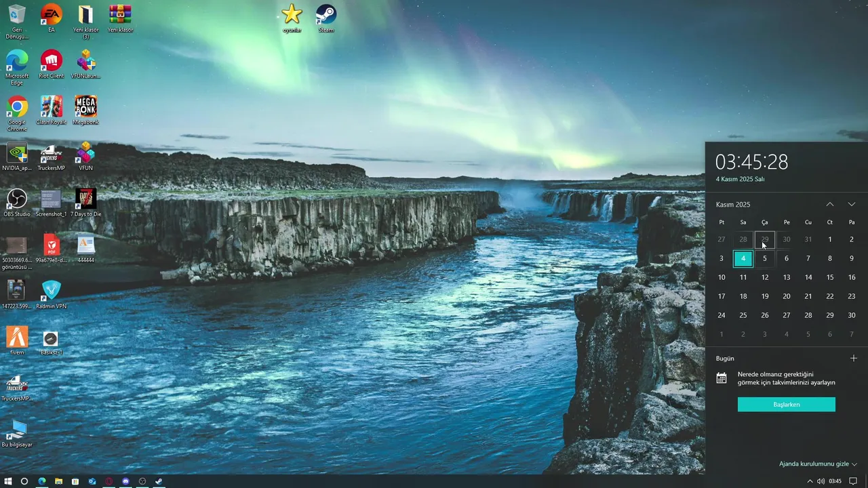The height and width of the screenshot is (488, 868).
Task: Open Microsoft Store from the taskbar
Action: 75,481
